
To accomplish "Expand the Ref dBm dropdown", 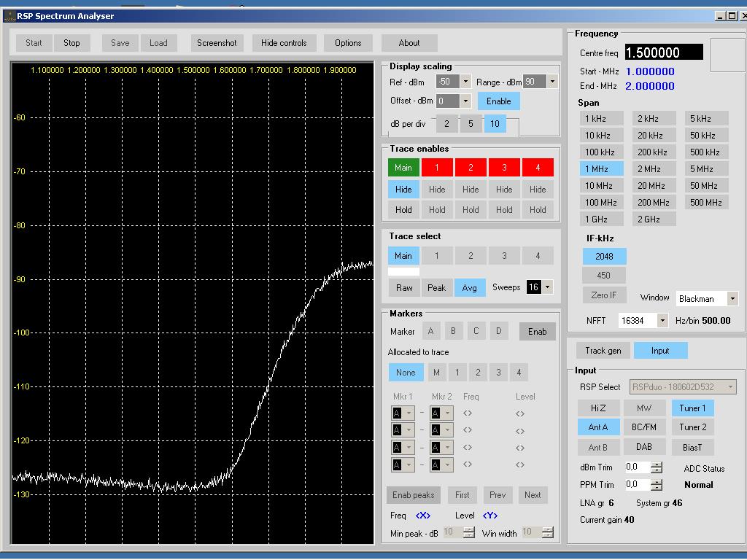I will tap(466, 82).
